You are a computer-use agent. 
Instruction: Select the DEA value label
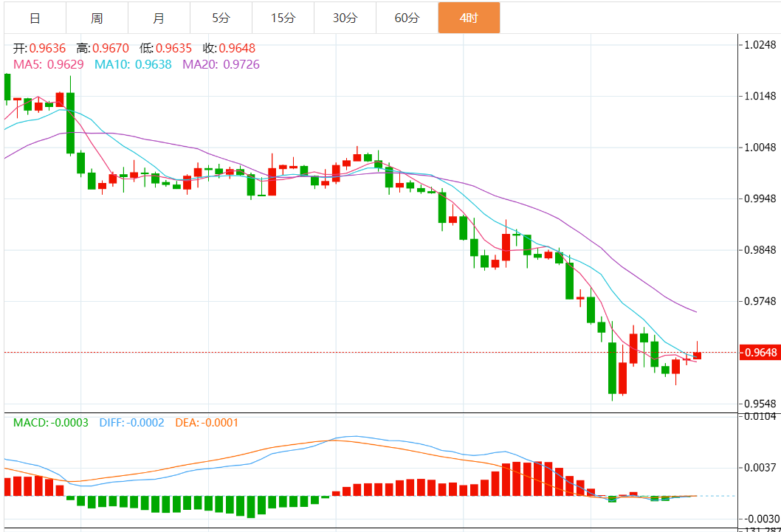(207, 423)
